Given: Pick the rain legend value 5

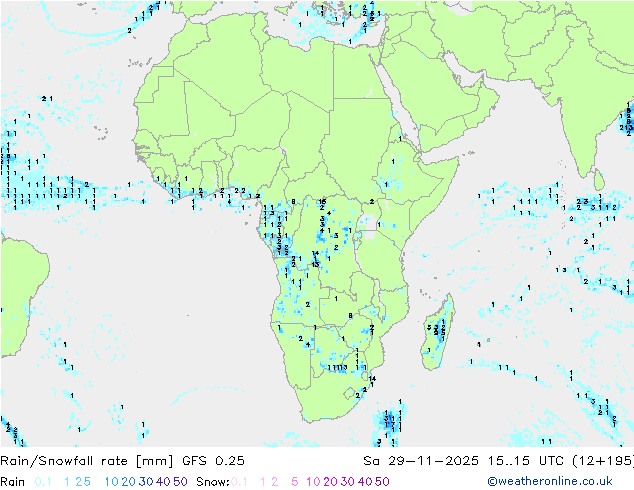Looking at the screenshot, I should (x=87, y=482).
